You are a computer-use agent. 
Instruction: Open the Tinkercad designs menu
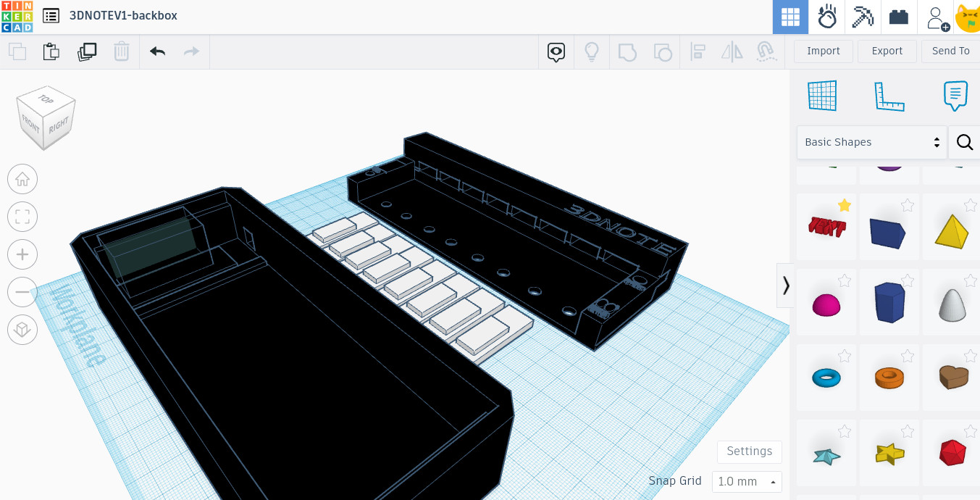click(x=50, y=15)
